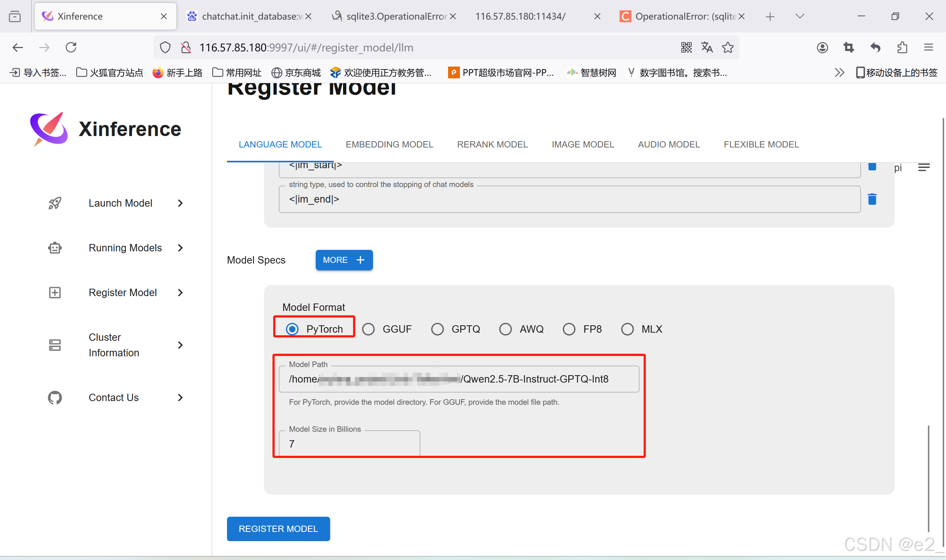
Task: Click the Cluster Information server icon
Action: point(55,345)
